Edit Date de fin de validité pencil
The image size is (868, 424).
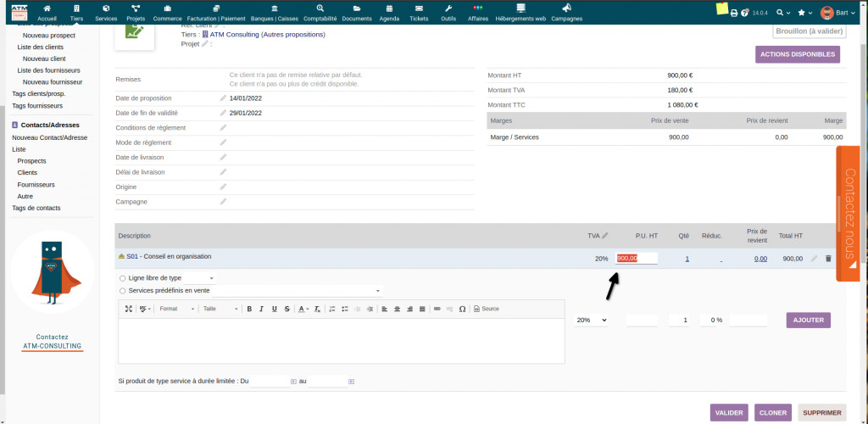(x=223, y=113)
